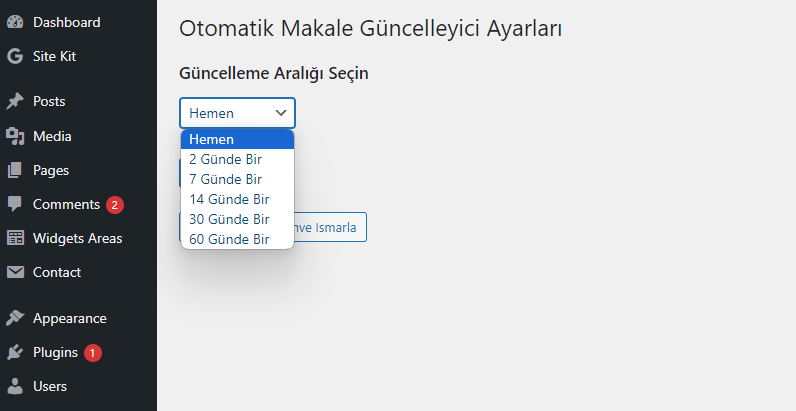796x411 pixels.
Task: Pick the 30 Günde Bir option
Action: [238, 219]
